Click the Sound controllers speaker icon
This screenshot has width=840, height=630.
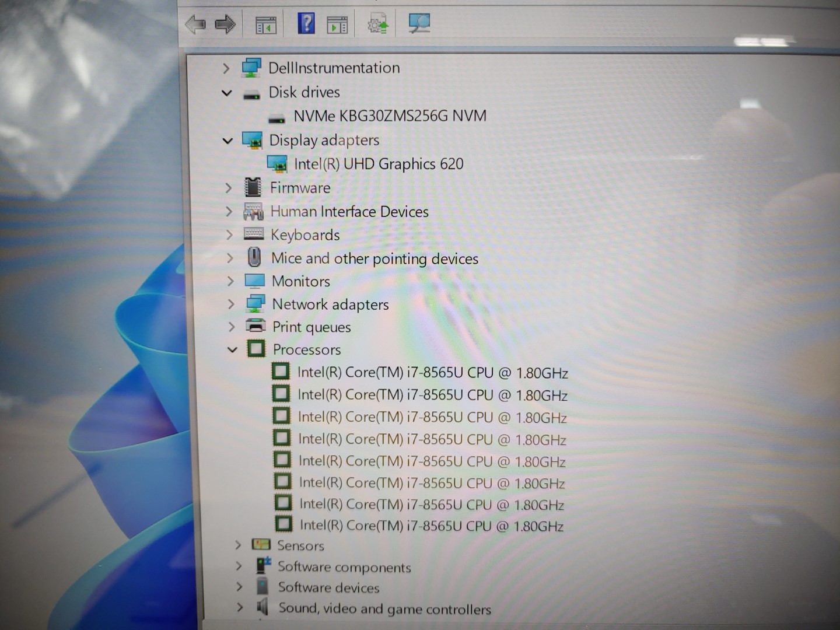(263, 607)
